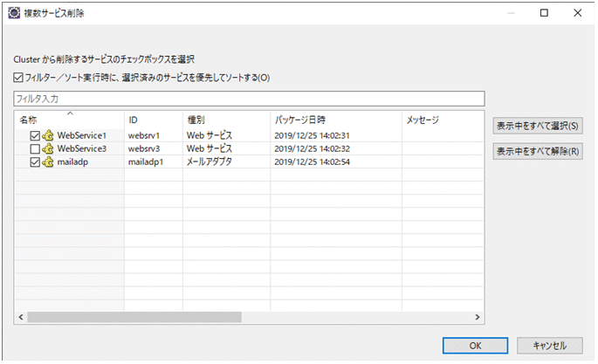Click the mailadp1 ID cell
The width and height of the screenshot is (598, 364).
coord(145,162)
